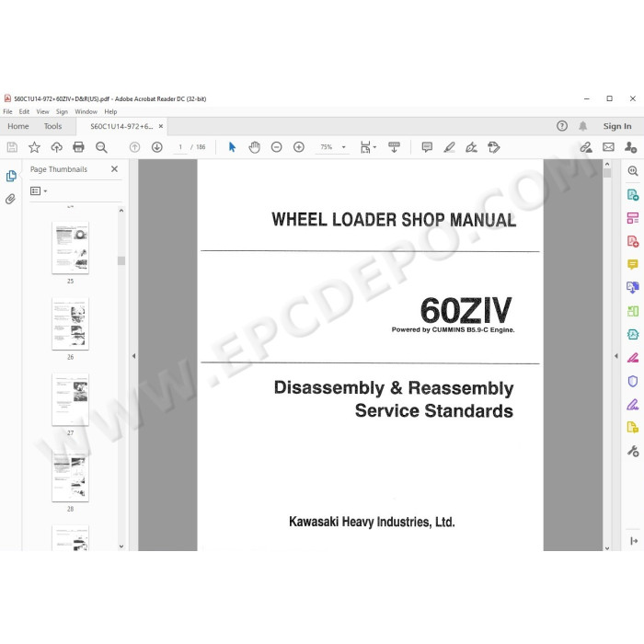The width and height of the screenshot is (644, 644).
Task: Click Protect shield tool icon
Action: [x=633, y=381]
